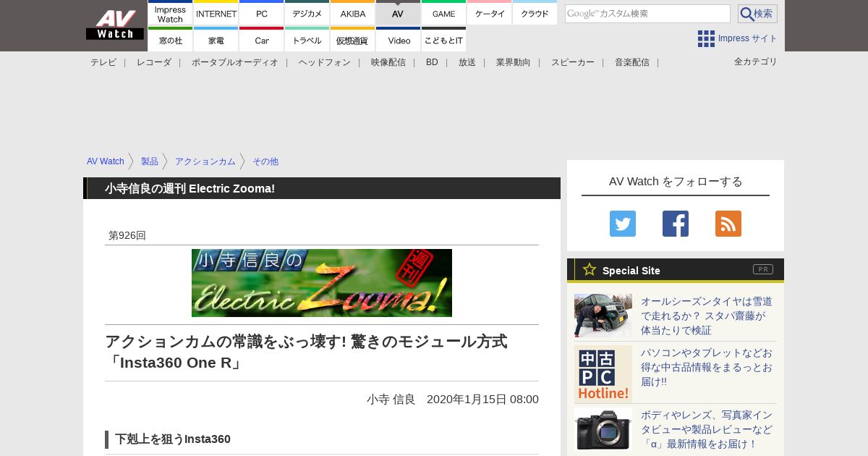The height and width of the screenshot is (456, 868).
Task: Click the 製品 breadcrumb link
Action: click(150, 161)
